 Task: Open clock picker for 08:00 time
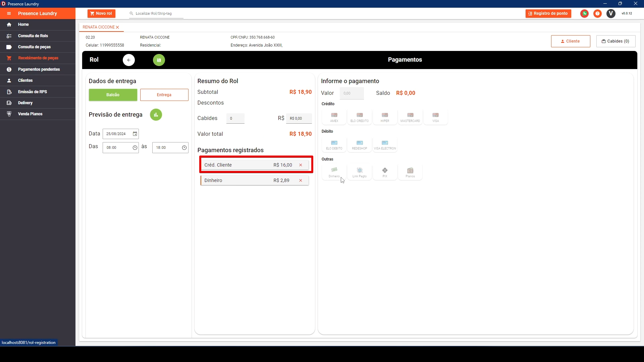click(135, 148)
